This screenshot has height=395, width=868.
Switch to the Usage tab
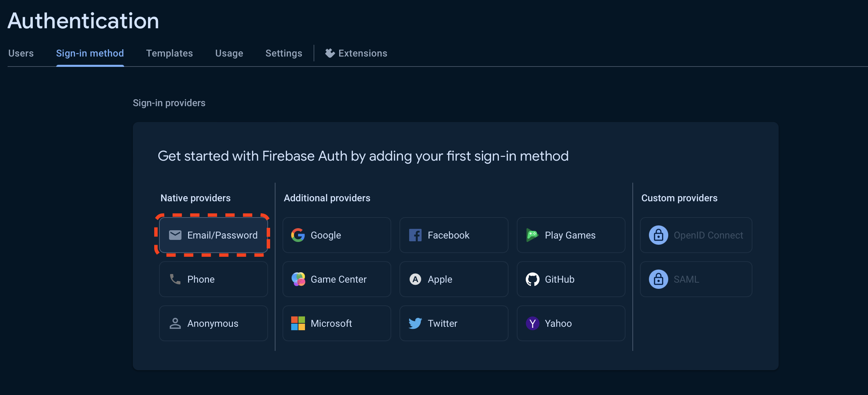(229, 53)
